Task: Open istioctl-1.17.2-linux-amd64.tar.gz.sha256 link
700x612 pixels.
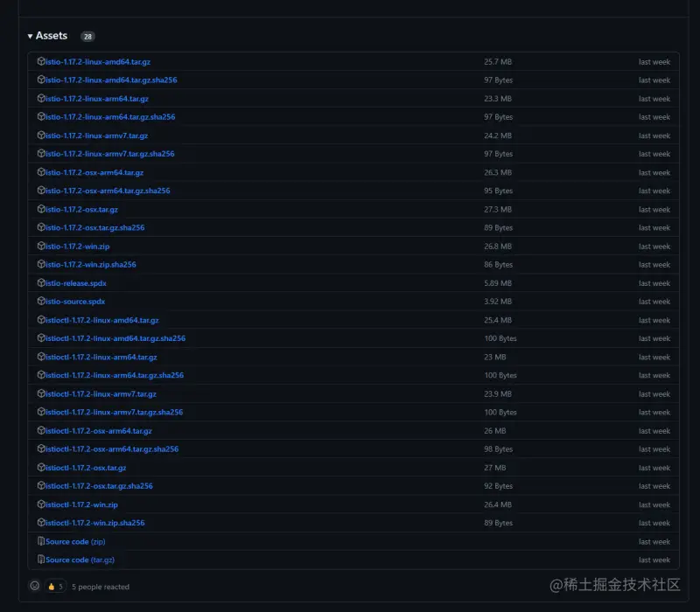Action: point(115,339)
